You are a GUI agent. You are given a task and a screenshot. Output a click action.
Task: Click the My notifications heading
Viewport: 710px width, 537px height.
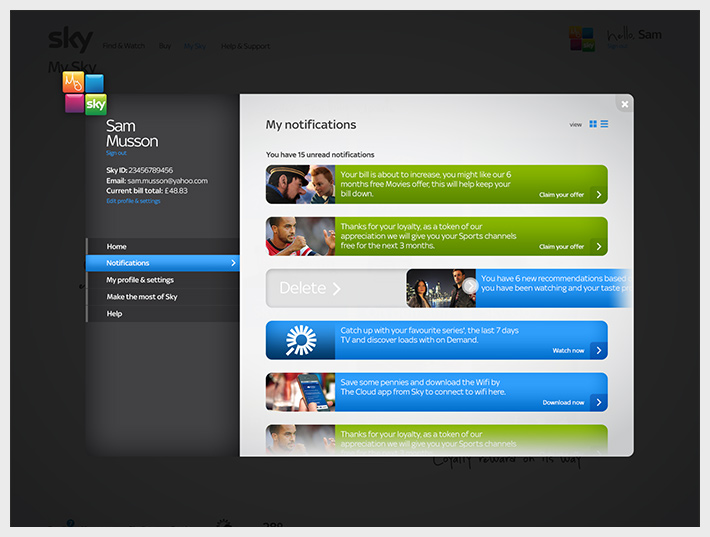(x=311, y=125)
